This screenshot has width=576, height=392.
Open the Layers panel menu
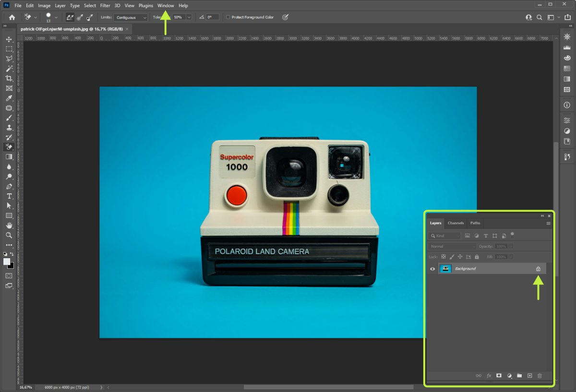coord(548,223)
